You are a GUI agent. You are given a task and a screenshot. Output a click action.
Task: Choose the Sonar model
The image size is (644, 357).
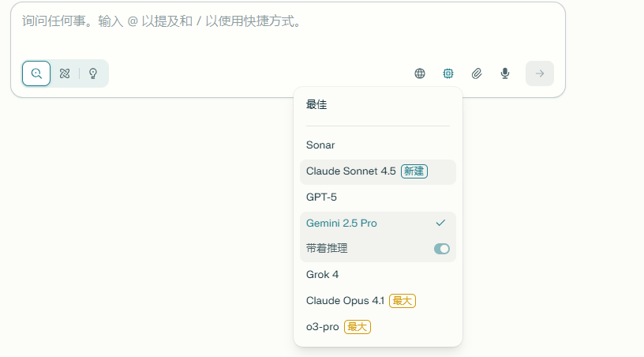pos(378,145)
